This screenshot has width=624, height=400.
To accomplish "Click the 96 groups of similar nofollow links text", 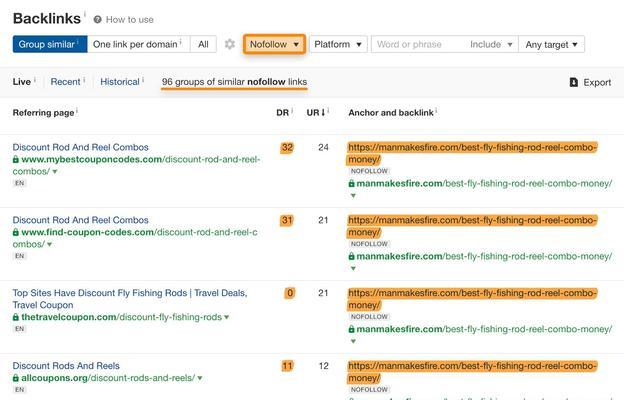I will click(x=234, y=82).
